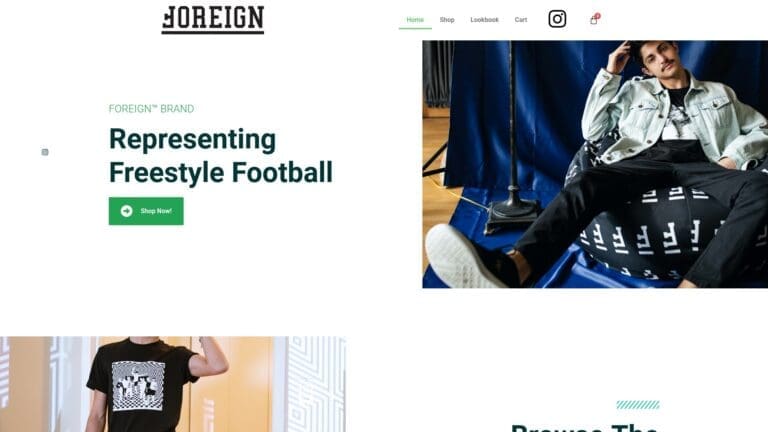Click the FOREIGN logo in the header
768x432 pixels.
tap(213, 20)
